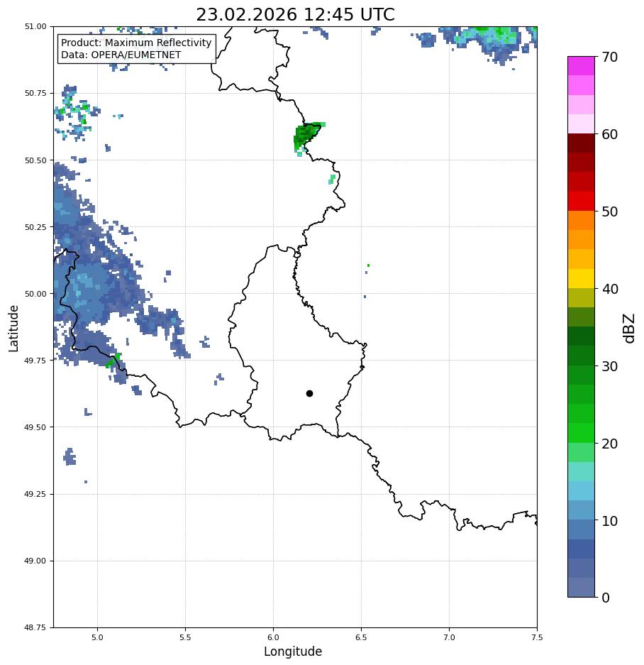Image resolution: width=644 pixels, height=665 pixels.
Task: Click the orange colorbar swatch below 50
Action: pos(582,221)
